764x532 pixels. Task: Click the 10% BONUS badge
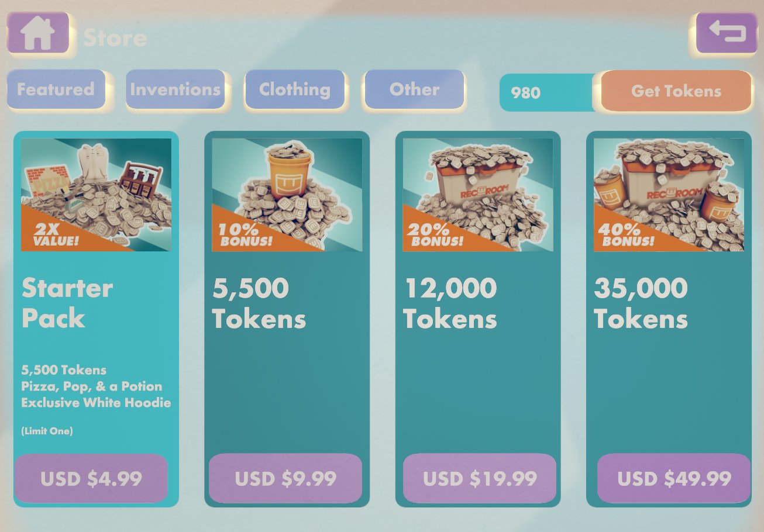(242, 233)
